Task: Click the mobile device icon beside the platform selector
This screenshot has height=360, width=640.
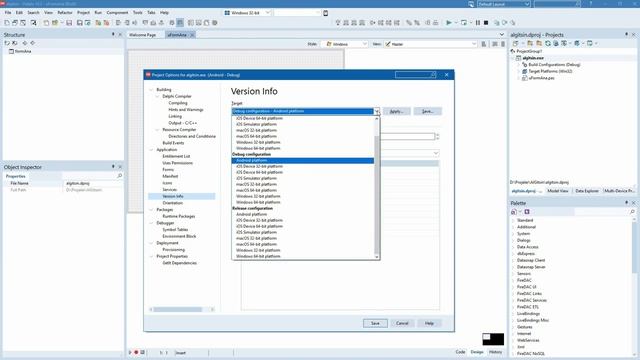Action: (x=325, y=13)
